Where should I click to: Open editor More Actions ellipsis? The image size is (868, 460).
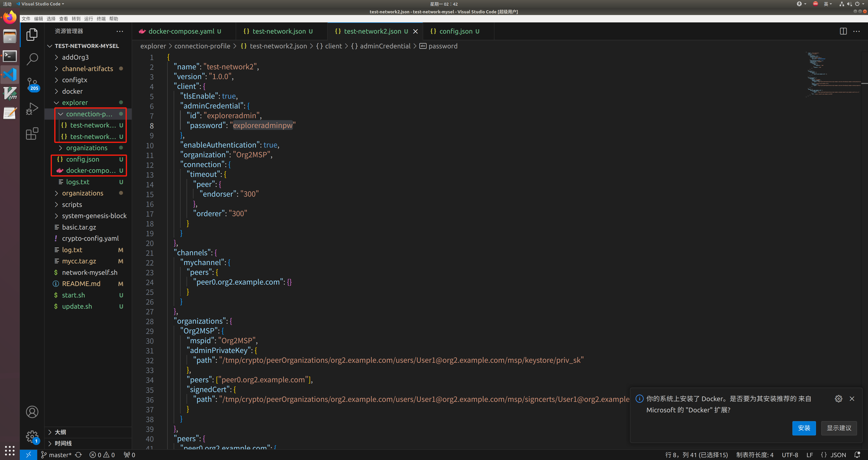pos(857,31)
